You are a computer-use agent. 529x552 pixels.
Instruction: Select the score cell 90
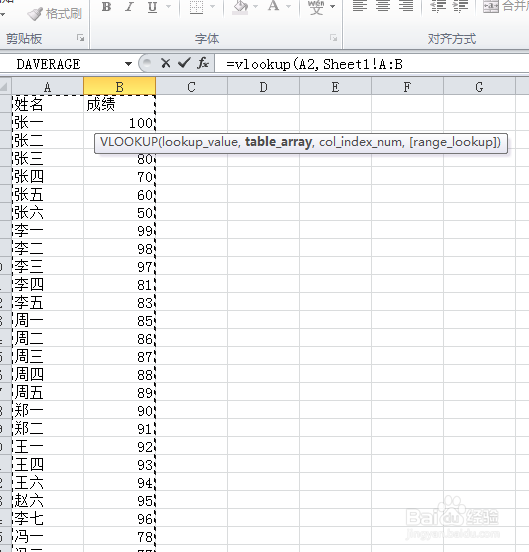coord(119,410)
